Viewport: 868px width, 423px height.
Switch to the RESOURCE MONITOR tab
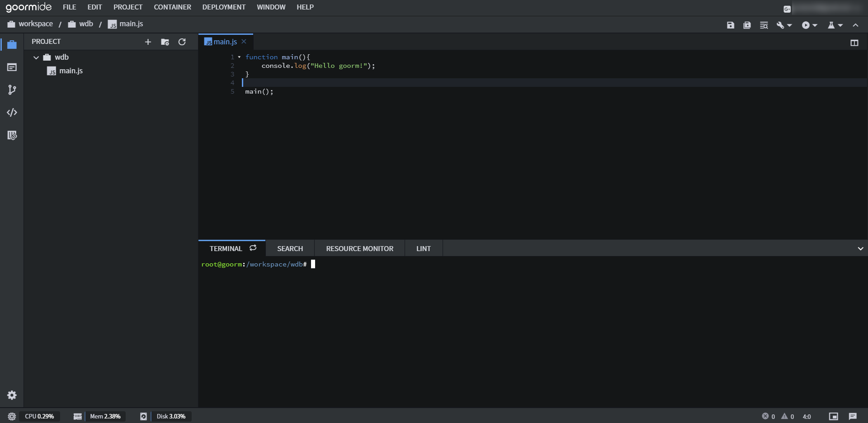pyautogui.click(x=360, y=249)
